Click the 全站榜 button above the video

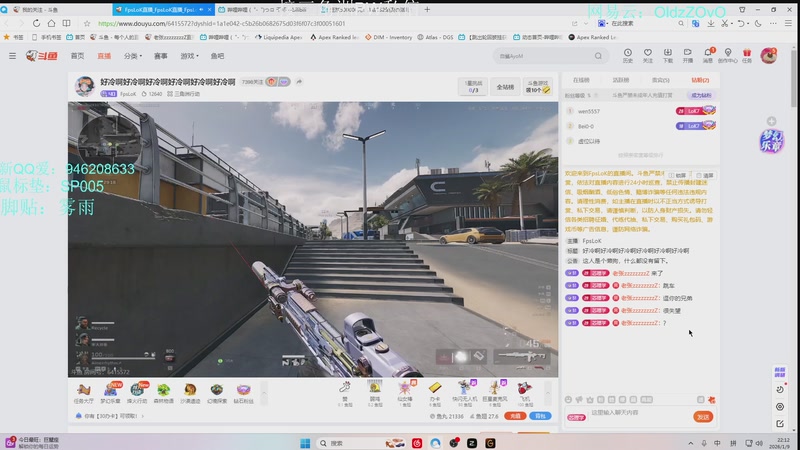click(x=505, y=87)
